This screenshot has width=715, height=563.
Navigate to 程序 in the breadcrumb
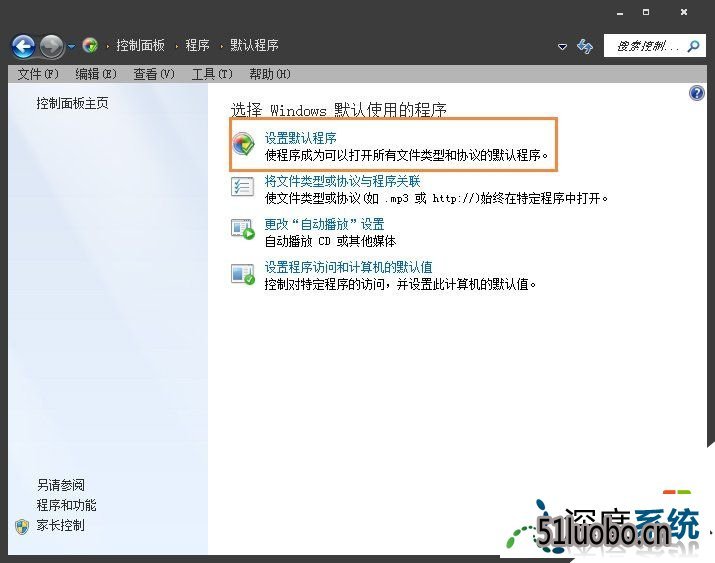pos(197,45)
